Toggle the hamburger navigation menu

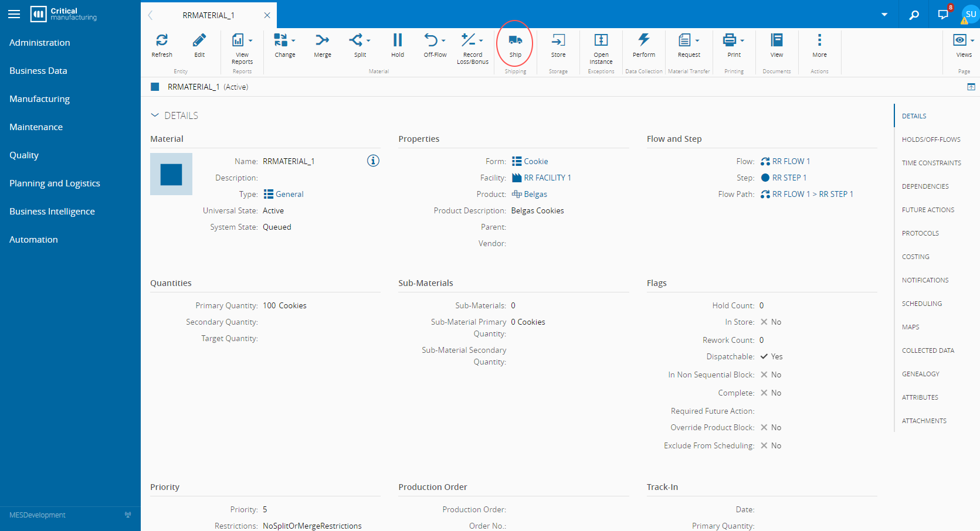click(x=14, y=14)
